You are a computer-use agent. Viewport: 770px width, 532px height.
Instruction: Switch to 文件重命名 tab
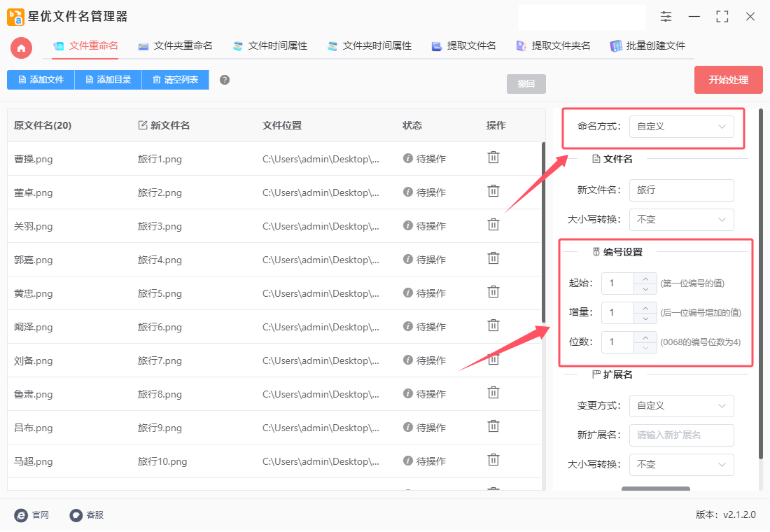tap(85, 46)
